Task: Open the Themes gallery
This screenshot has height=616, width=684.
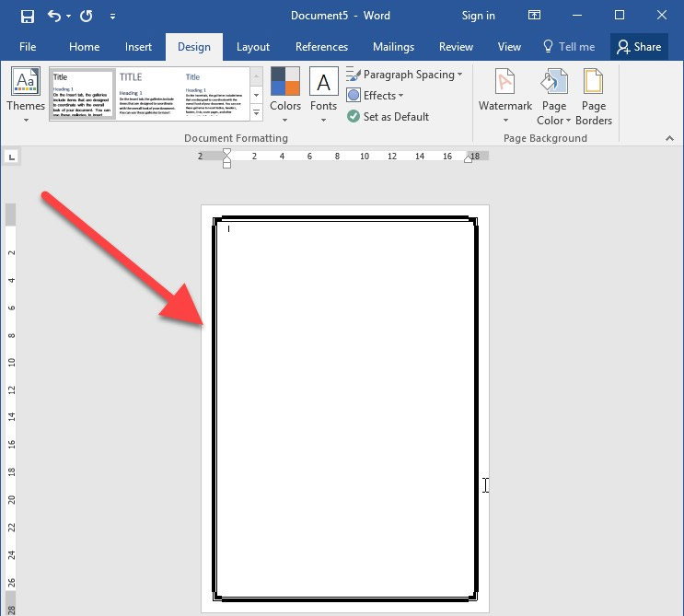Action: tap(26, 93)
